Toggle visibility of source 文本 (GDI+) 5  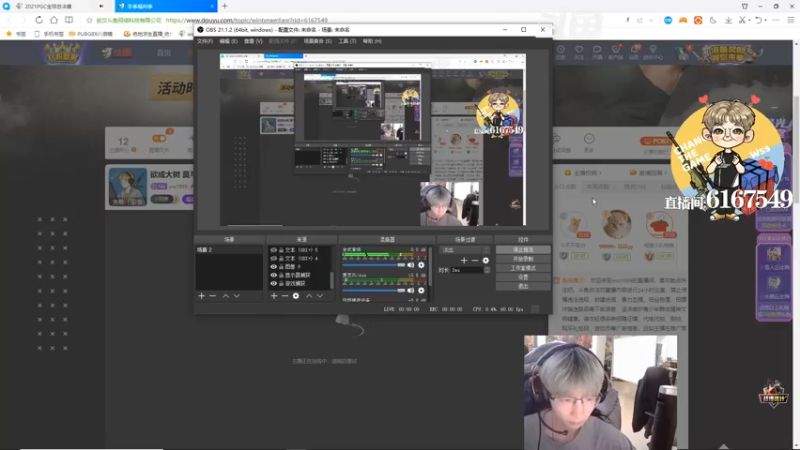click(x=273, y=250)
